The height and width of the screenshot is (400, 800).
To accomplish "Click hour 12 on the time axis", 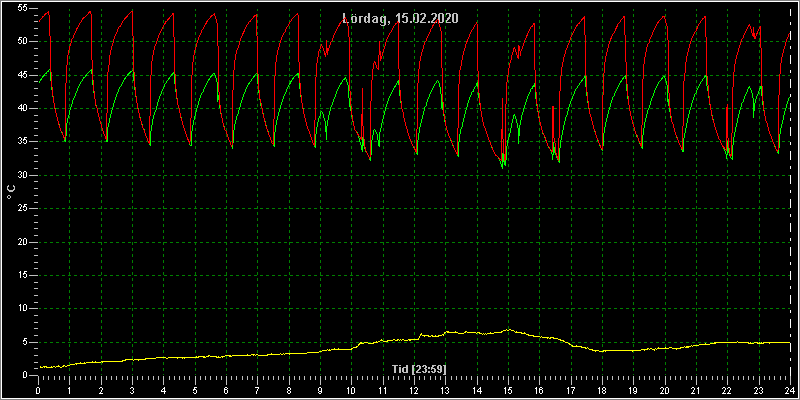I will (x=414, y=391).
